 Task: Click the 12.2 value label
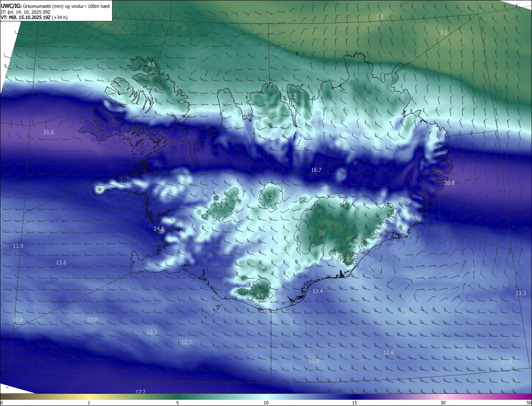pos(152,333)
